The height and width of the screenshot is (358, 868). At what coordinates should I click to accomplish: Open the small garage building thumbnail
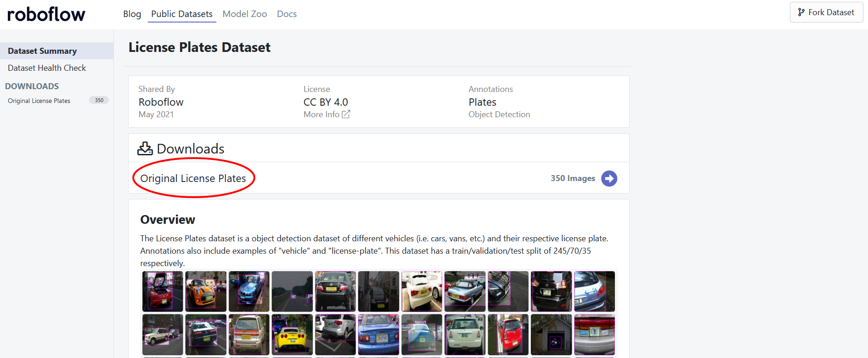click(551, 335)
